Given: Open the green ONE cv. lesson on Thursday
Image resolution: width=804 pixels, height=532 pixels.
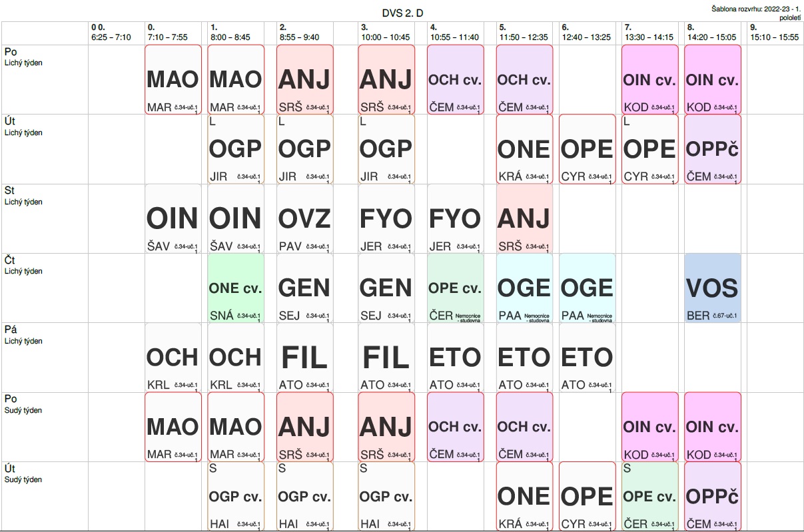Looking at the screenshot, I should [236, 288].
